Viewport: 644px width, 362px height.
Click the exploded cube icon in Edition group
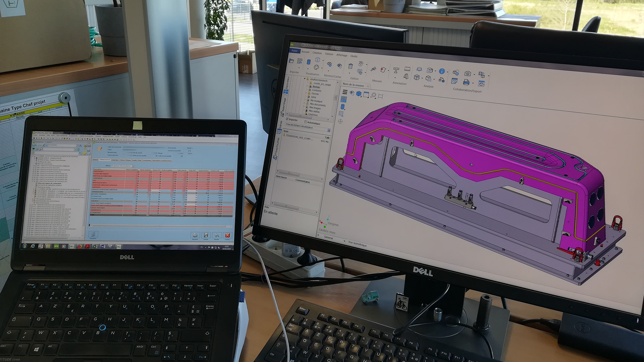click(361, 64)
